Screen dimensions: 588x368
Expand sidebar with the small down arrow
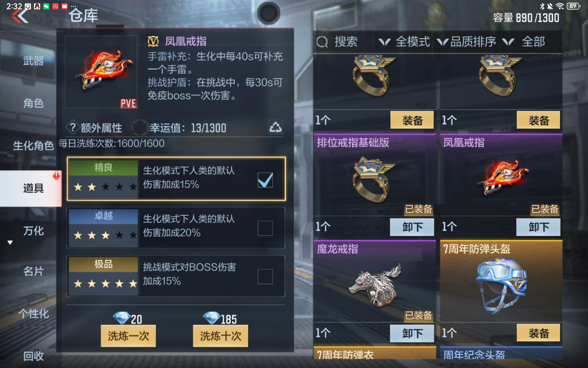[x=10, y=243]
